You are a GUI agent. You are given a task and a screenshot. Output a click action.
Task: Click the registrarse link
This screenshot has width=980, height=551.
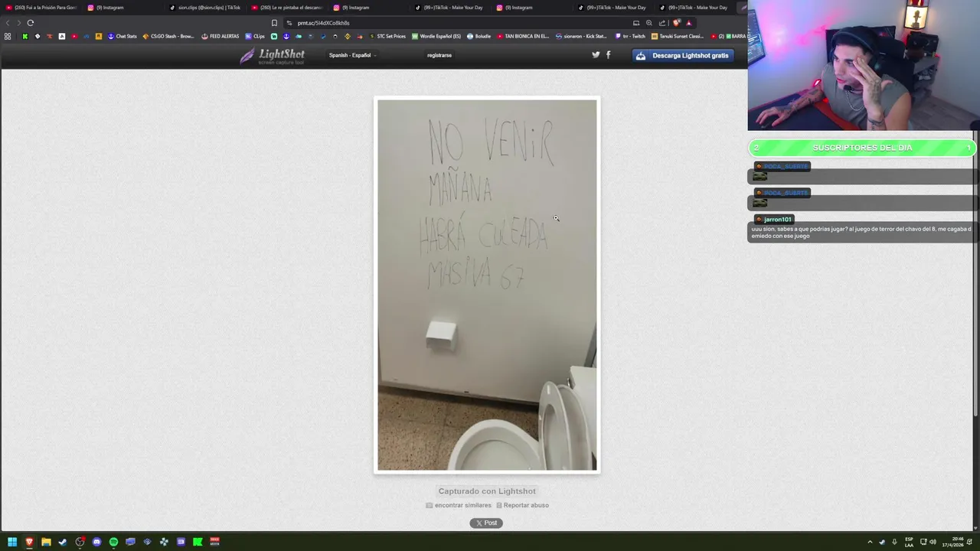[x=439, y=55]
